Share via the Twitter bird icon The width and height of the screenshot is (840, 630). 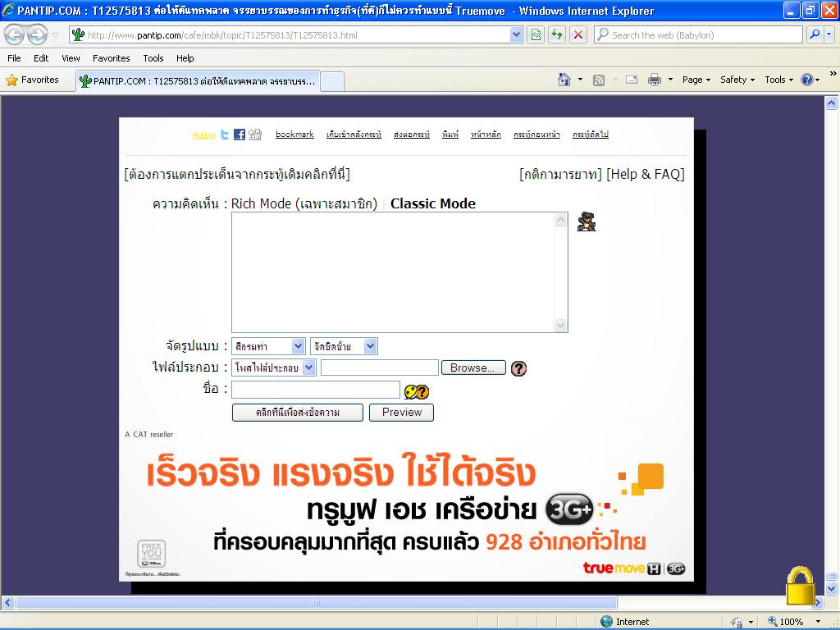[225, 135]
